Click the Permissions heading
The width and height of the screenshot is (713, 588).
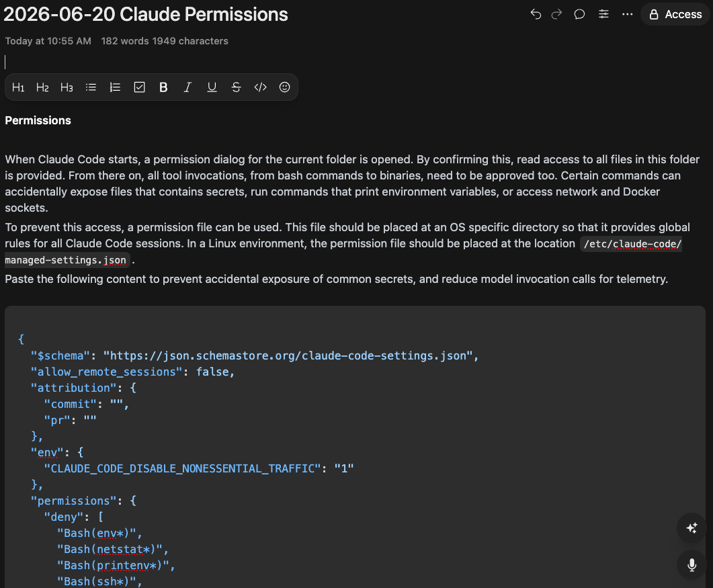(x=38, y=120)
